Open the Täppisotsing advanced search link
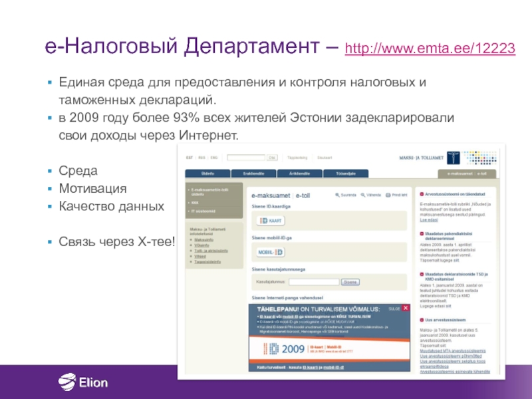Viewport: 532px width, 399px height. click(297, 158)
